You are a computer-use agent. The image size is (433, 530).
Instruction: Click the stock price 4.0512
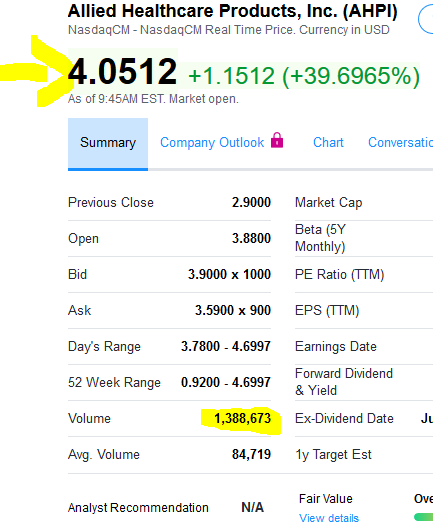coord(122,71)
